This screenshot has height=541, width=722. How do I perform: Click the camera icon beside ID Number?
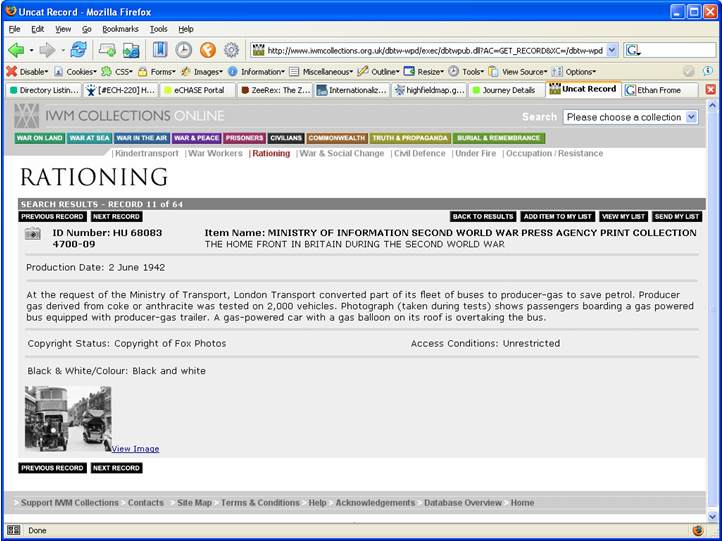coord(33,233)
